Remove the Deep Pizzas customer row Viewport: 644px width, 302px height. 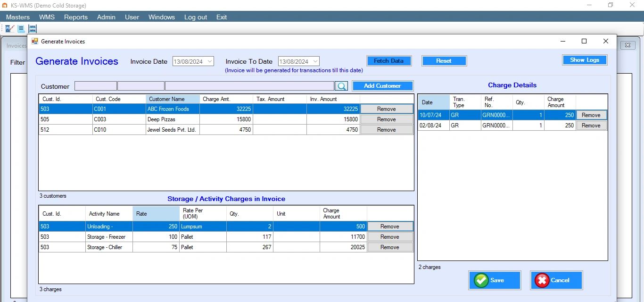point(387,119)
